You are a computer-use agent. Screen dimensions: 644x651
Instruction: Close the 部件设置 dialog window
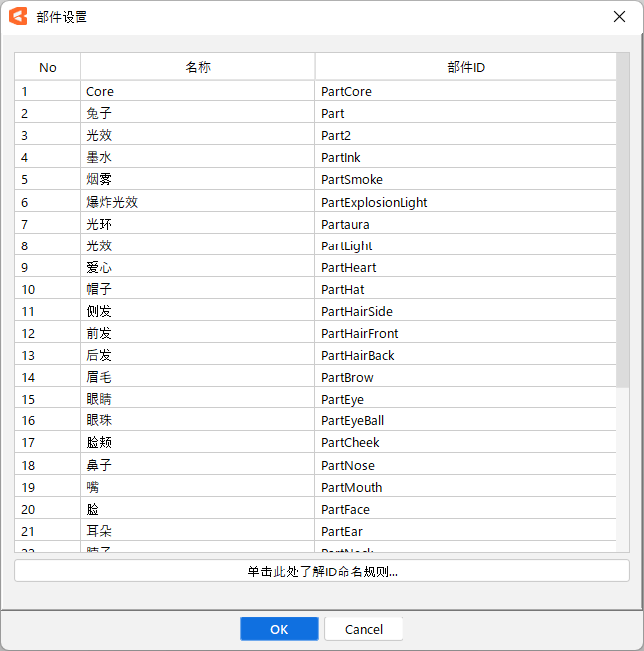pyautogui.click(x=619, y=17)
